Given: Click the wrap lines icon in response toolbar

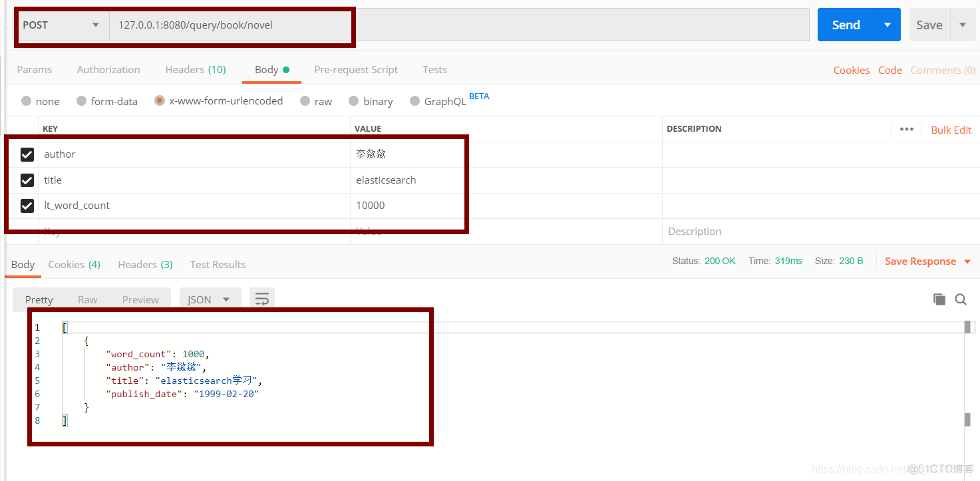Looking at the screenshot, I should click(262, 299).
